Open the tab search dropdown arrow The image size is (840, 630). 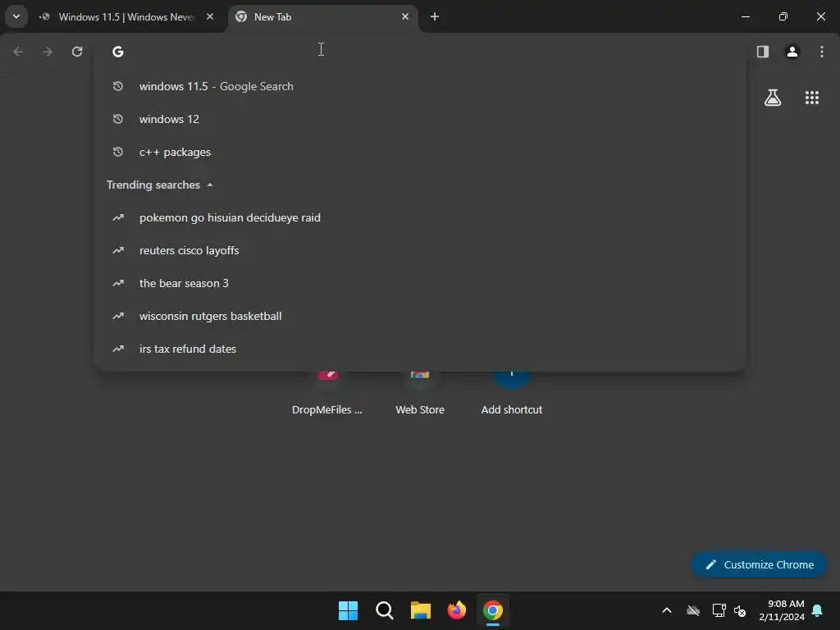point(16,16)
